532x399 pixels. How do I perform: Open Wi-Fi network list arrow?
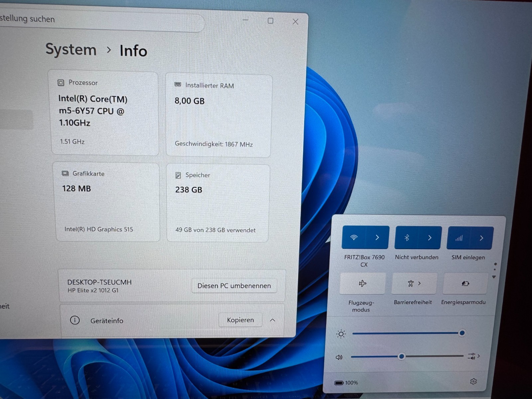[x=377, y=237]
